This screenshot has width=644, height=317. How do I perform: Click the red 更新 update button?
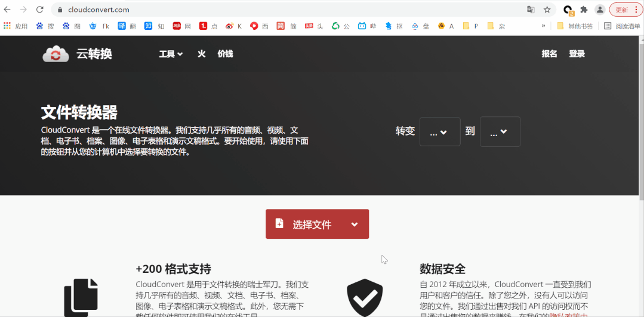tap(626, 10)
